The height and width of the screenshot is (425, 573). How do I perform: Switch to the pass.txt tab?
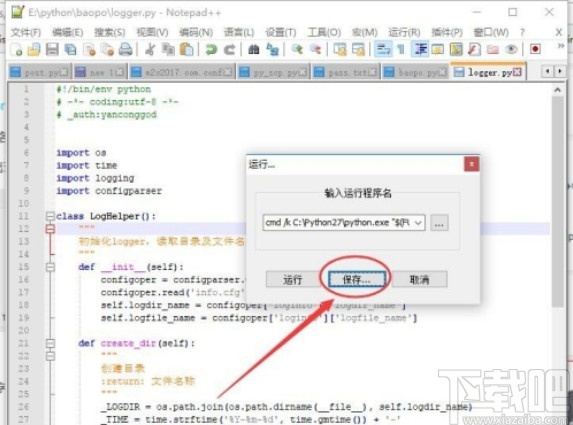coord(345,72)
